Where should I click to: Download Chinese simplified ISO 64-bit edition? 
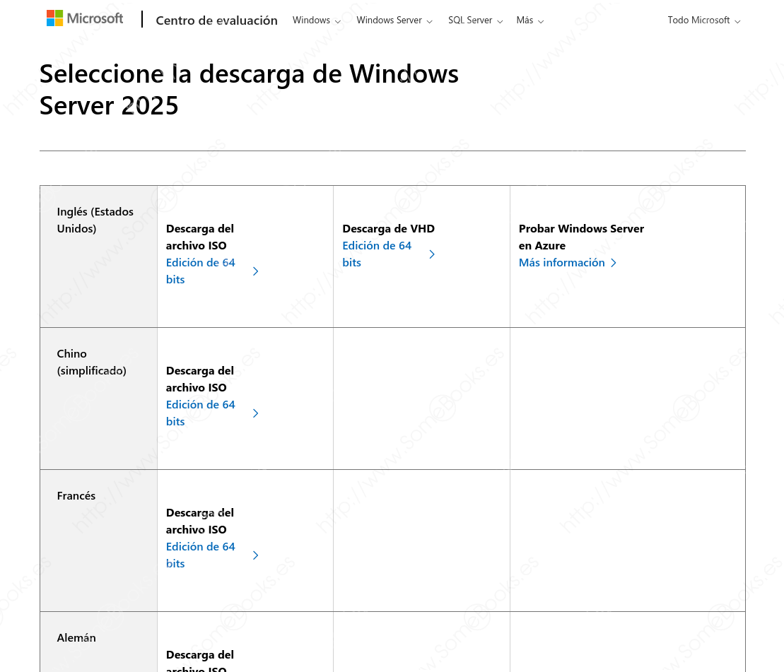click(x=201, y=413)
